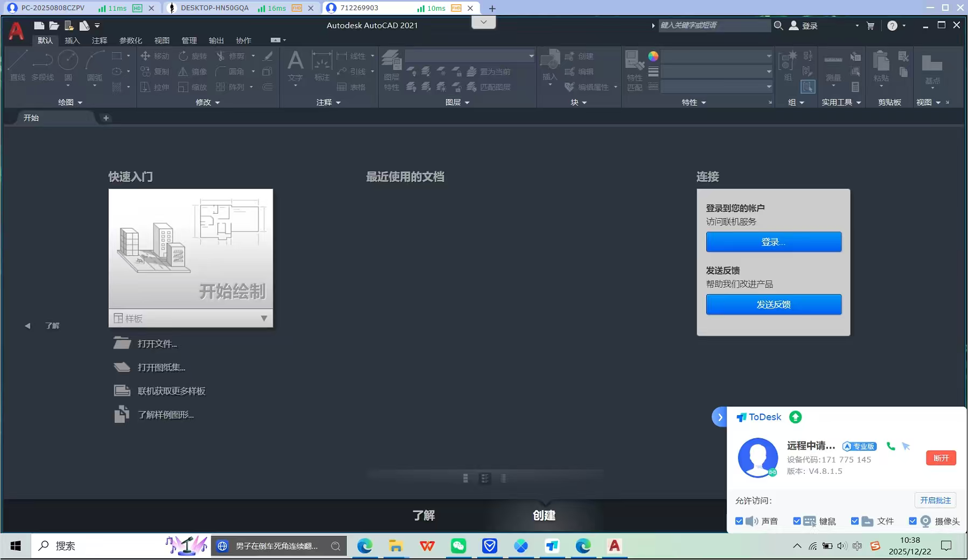Uncheck the 摄像头 (camera) access checkbox
Viewport: 968px width, 560px height.
pos(913,521)
